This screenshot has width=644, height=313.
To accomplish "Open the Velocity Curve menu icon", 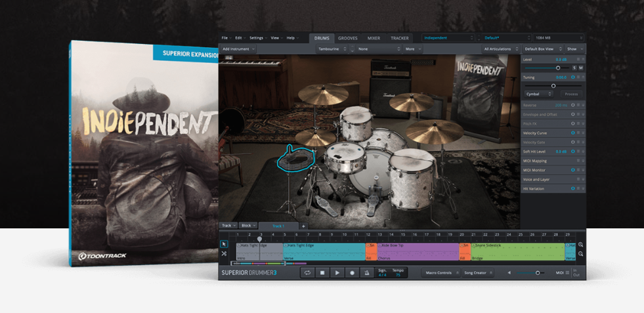I will (578, 133).
